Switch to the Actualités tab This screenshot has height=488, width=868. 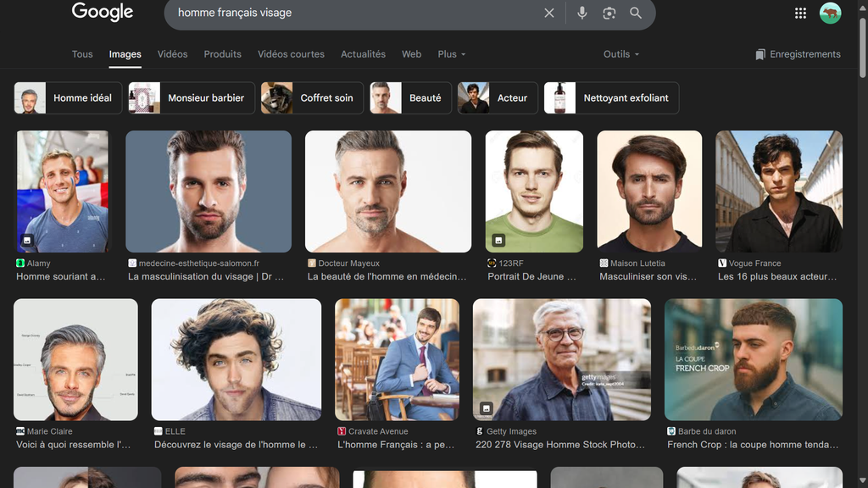363,54
